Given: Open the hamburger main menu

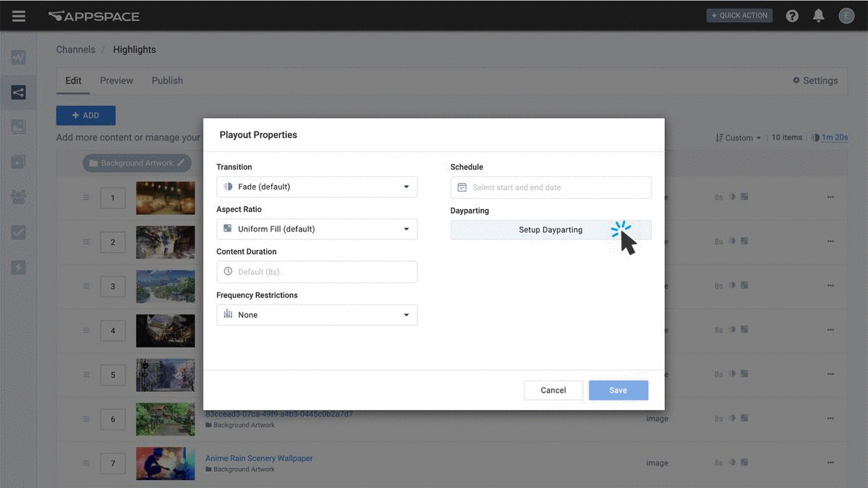Looking at the screenshot, I should (18, 16).
